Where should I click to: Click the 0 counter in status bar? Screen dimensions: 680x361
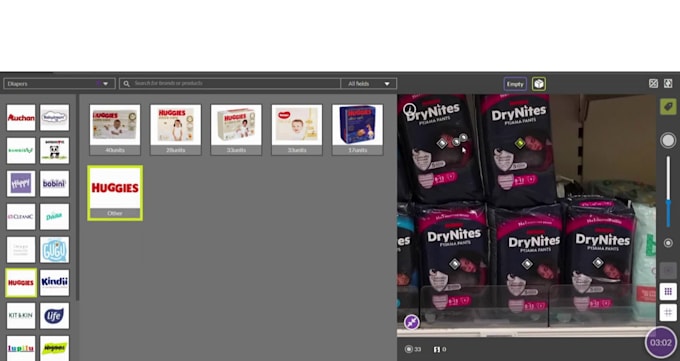click(440, 349)
